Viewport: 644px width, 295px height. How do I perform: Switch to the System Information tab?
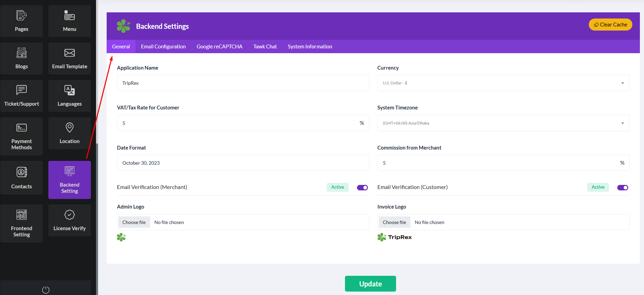[310, 47]
